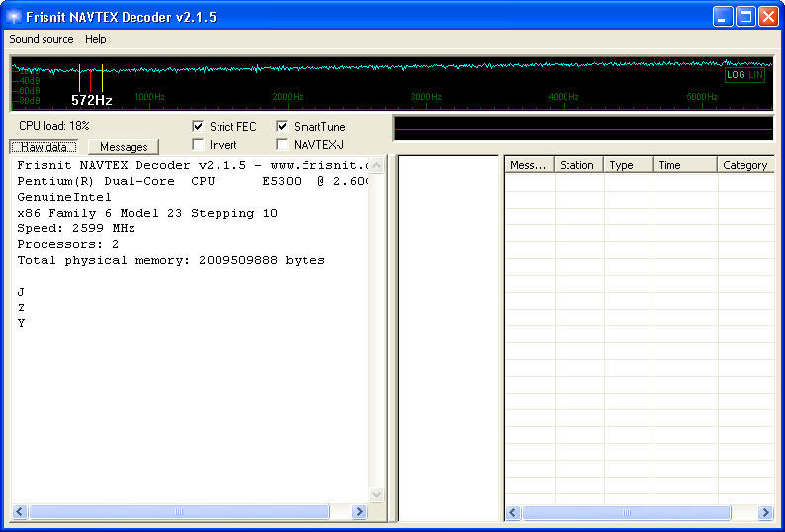The image size is (785, 532).
Task: Click the Speed: 2599 MHz line
Action: point(76,228)
